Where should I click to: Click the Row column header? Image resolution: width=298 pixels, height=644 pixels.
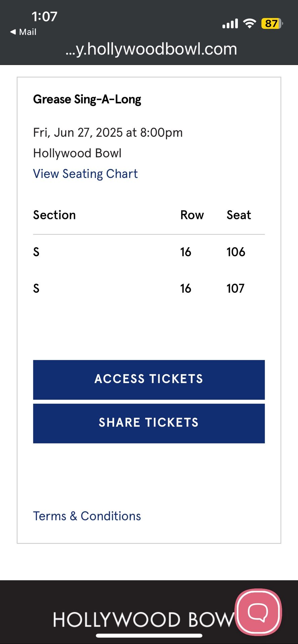[x=192, y=215]
